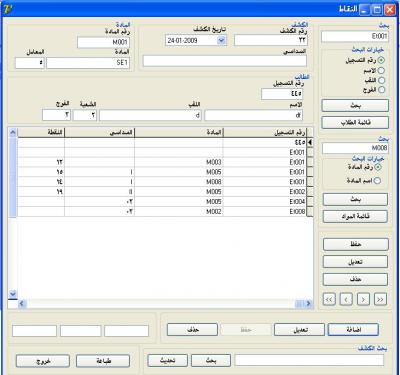400x375 pixels.
Task: Go to the next record with the > button
Action: click(x=363, y=299)
